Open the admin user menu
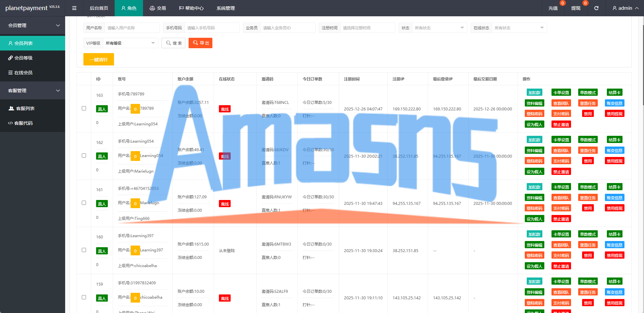Viewport: 644px width, 313px height. point(625,8)
